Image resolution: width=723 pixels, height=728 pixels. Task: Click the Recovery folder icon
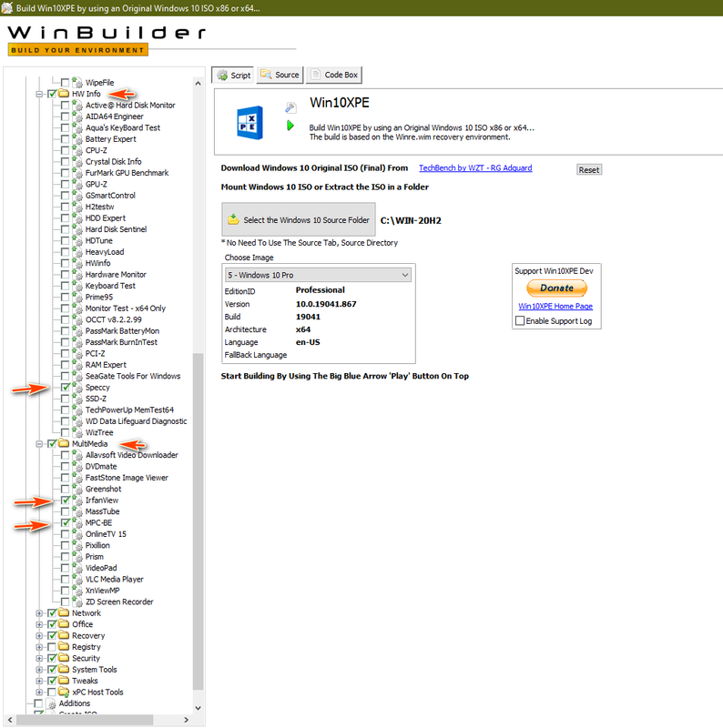click(64, 635)
